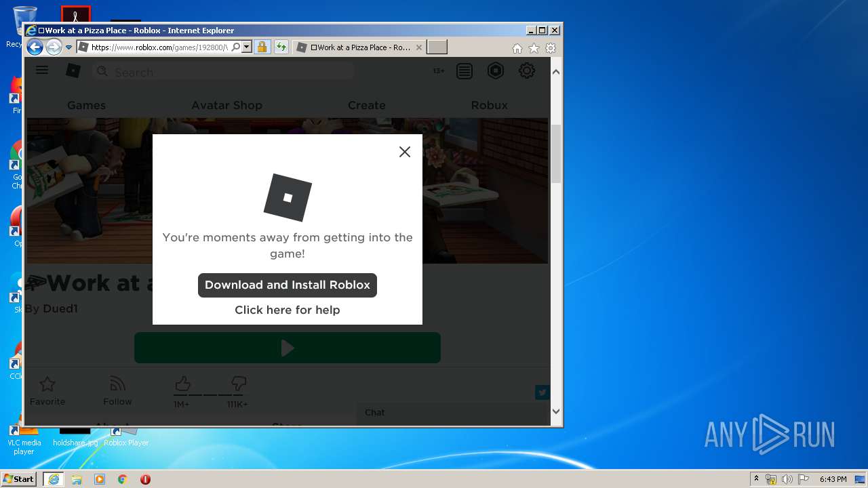Open Opera from the taskbar
868x488 pixels.
(x=145, y=479)
